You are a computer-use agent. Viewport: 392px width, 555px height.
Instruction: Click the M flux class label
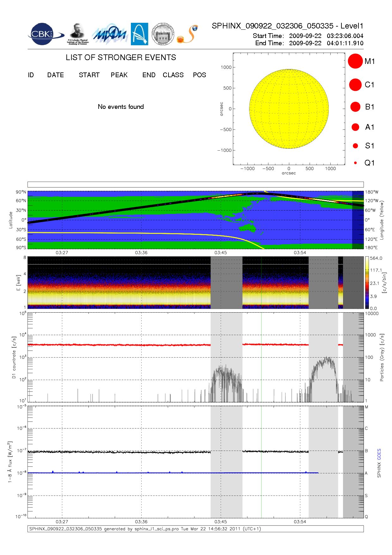[367, 407]
